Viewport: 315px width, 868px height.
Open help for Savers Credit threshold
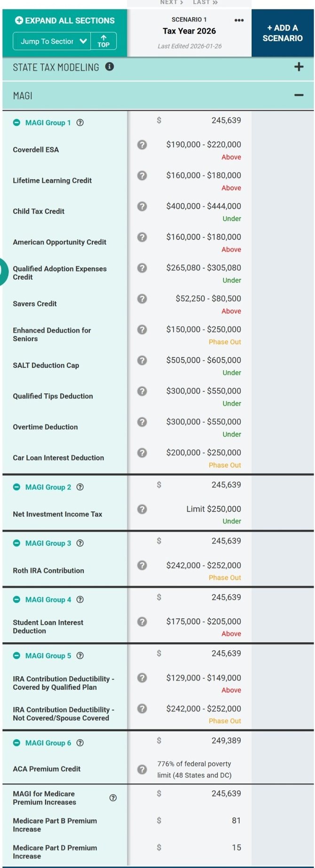click(142, 299)
